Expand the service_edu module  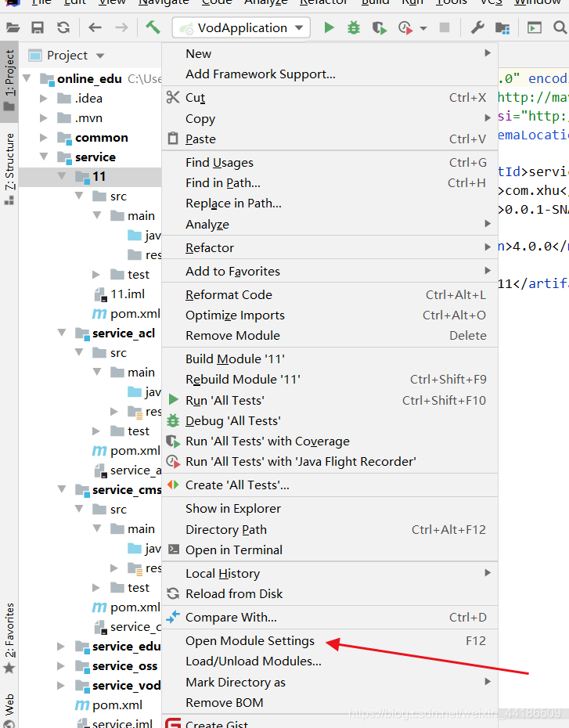pyautogui.click(x=61, y=647)
